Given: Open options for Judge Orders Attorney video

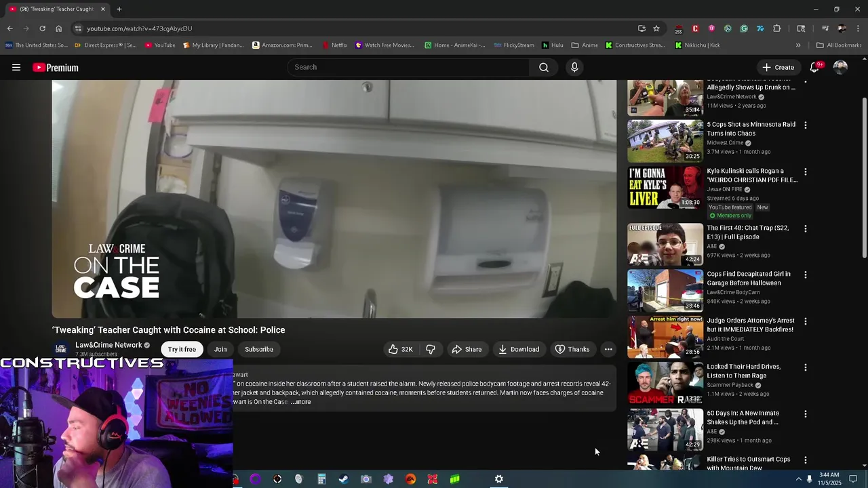Looking at the screenshot, I should pyautogui.click(x=805, y=321).
